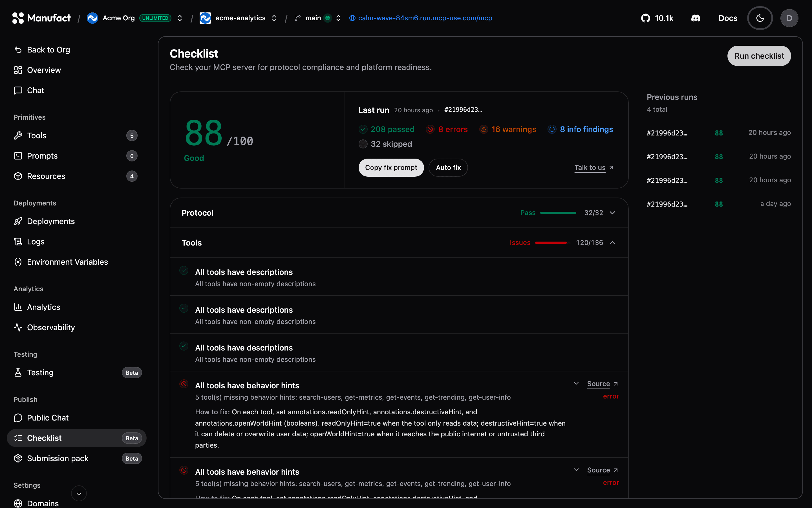This screenshot has width=812, height=508.
Task: Open the D user avatar menu
Action: pyautogui.click(x=789, y=18)
